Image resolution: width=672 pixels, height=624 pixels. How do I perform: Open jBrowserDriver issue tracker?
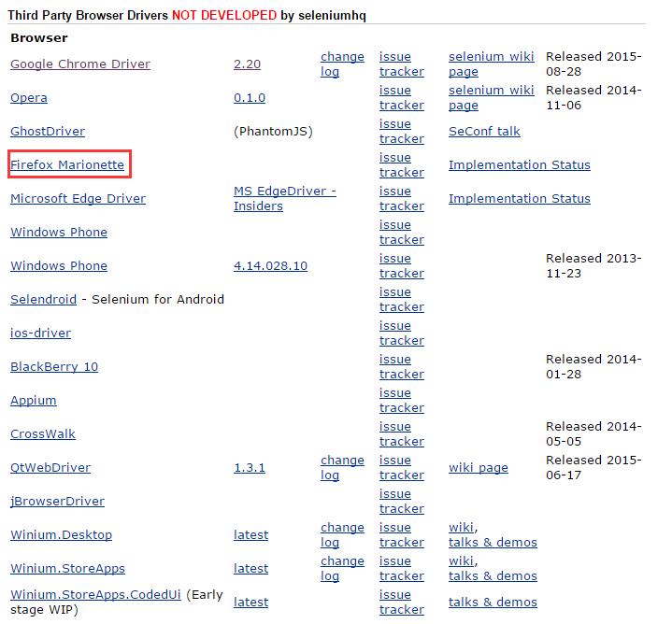(402, 501)
